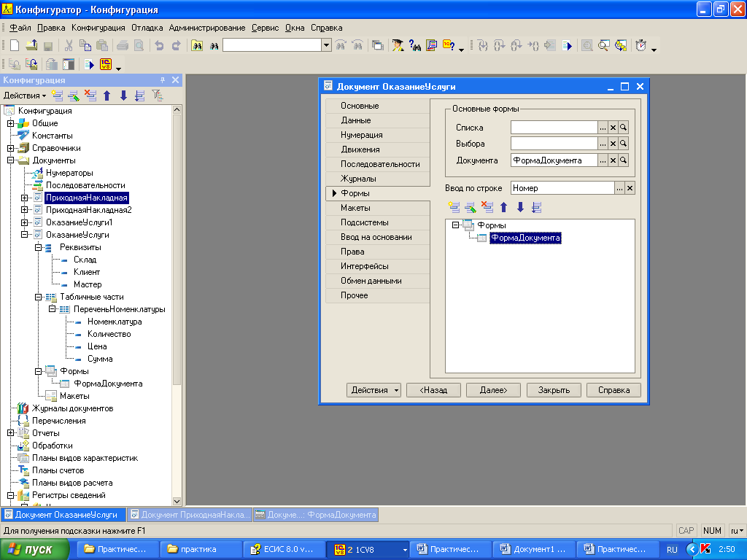The height and width of the screenshot is (560, 747).
Task: Move form down with the dialog blue arrow
Action: (x=520, y=207)
